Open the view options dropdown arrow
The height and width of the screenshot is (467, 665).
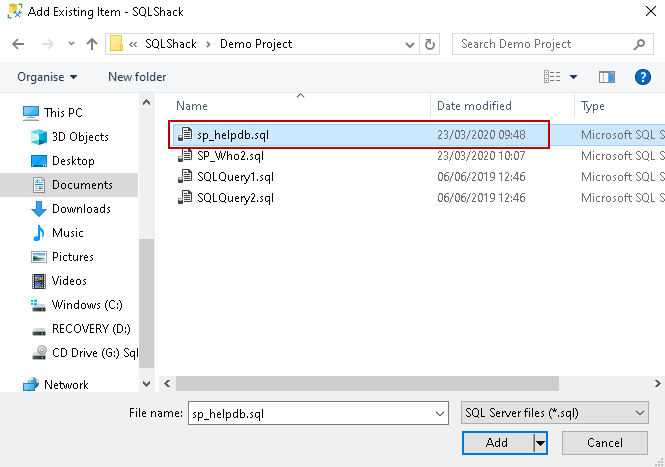pyautogui.click(x=574, y=77)
